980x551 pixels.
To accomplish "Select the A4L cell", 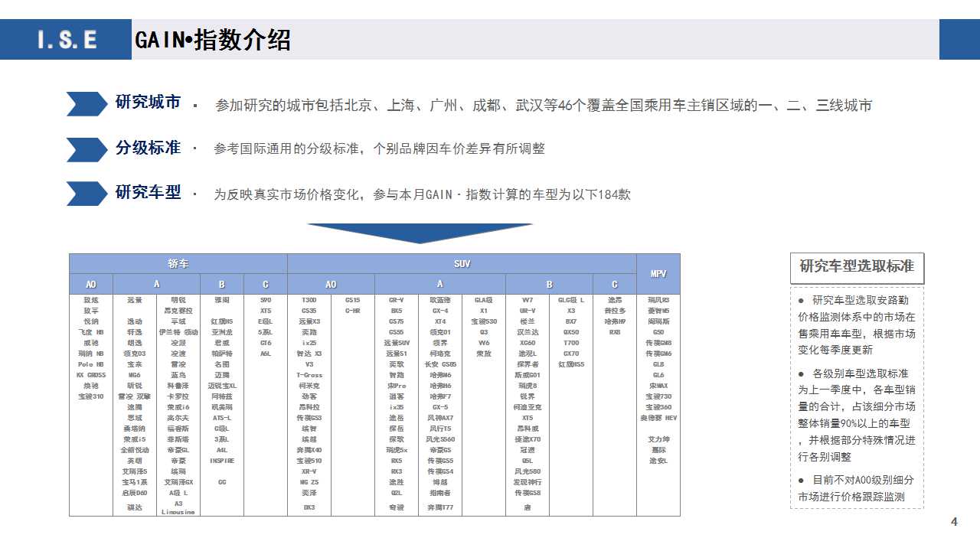I will [222, 451].
